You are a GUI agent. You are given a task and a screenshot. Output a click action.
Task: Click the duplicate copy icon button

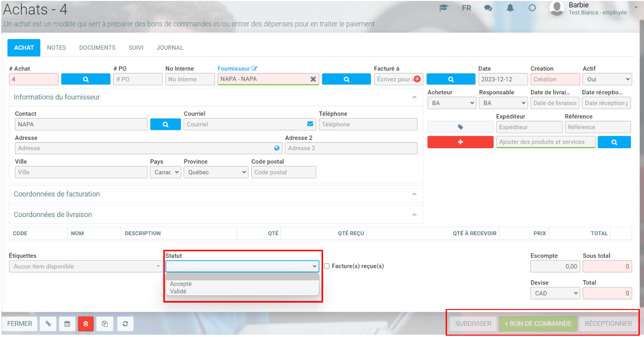pyautogui.click(x=105, y=324)
